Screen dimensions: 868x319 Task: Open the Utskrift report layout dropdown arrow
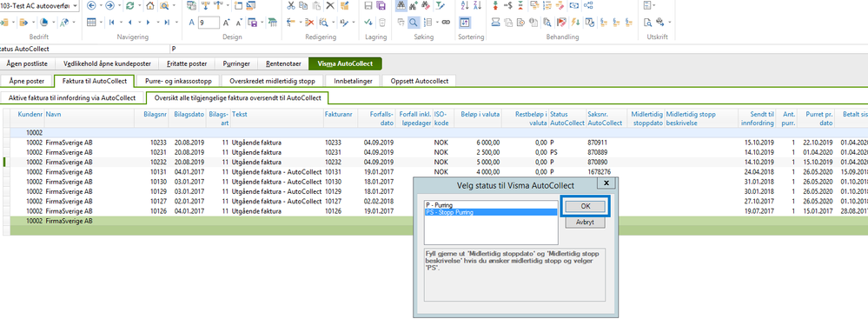(x=653, y=5)
